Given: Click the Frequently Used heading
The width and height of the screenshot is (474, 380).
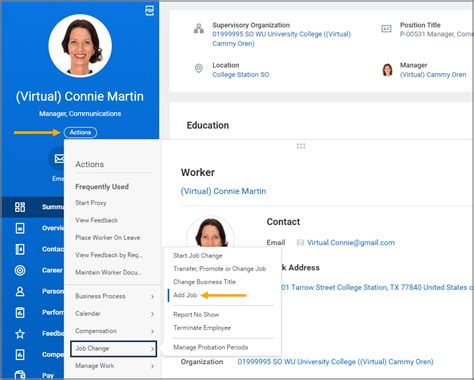Looking at the screenshot, I should point(102,187).
